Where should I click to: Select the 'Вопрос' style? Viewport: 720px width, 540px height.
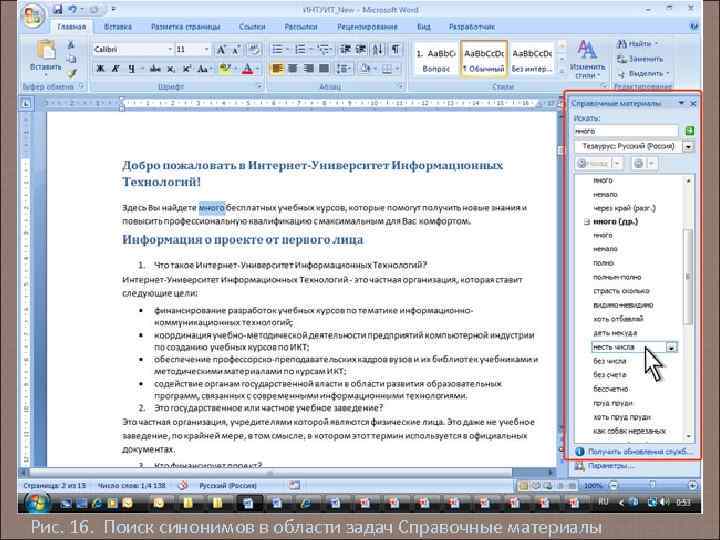pyautogui.click(x=435, y=60)
